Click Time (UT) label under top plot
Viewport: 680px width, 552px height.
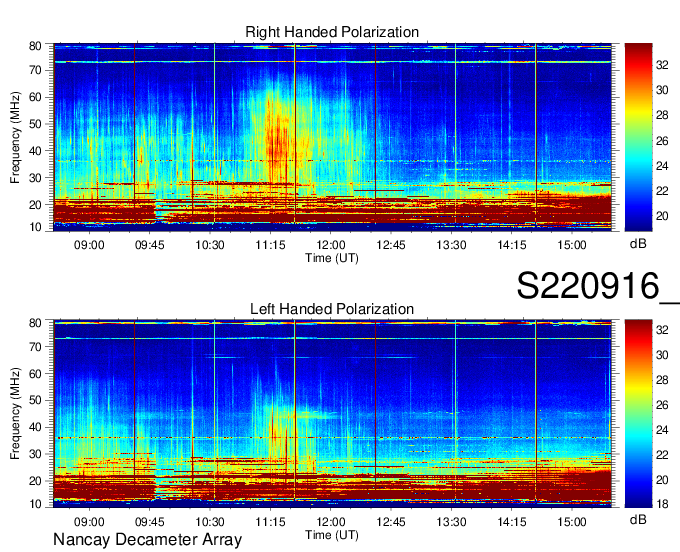[332, 258]
